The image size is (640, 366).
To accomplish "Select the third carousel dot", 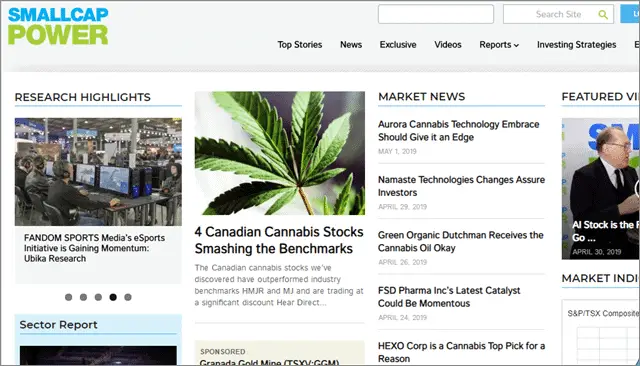I will click(98, 297).
